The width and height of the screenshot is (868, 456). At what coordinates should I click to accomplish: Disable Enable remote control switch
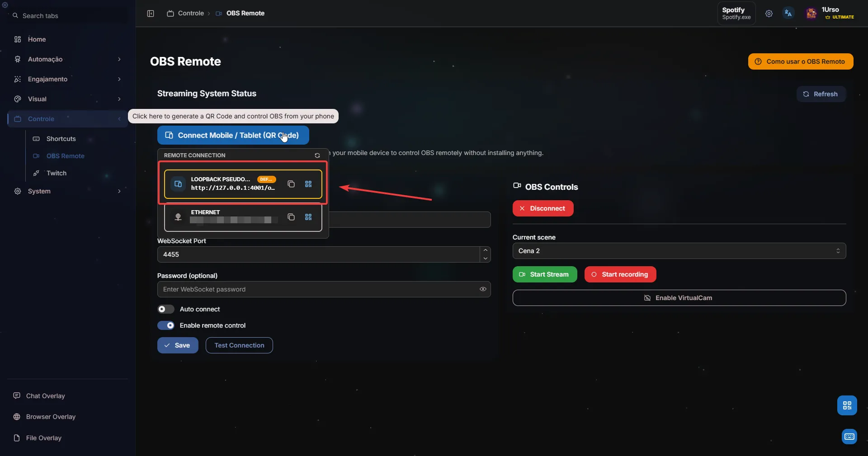(x=165, y=325)
